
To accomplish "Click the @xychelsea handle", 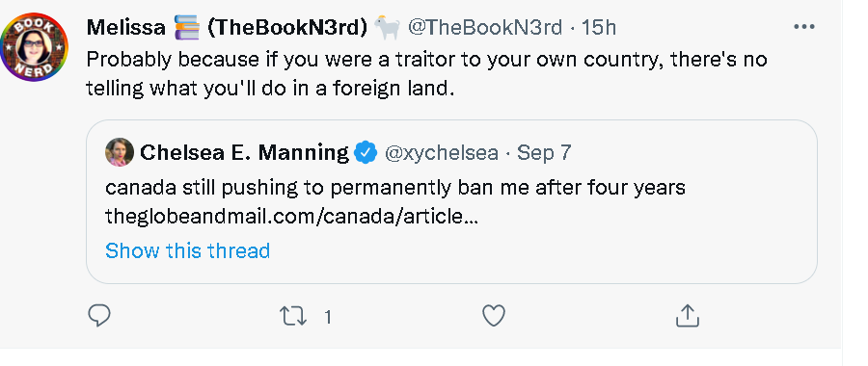I will point(441,152).
